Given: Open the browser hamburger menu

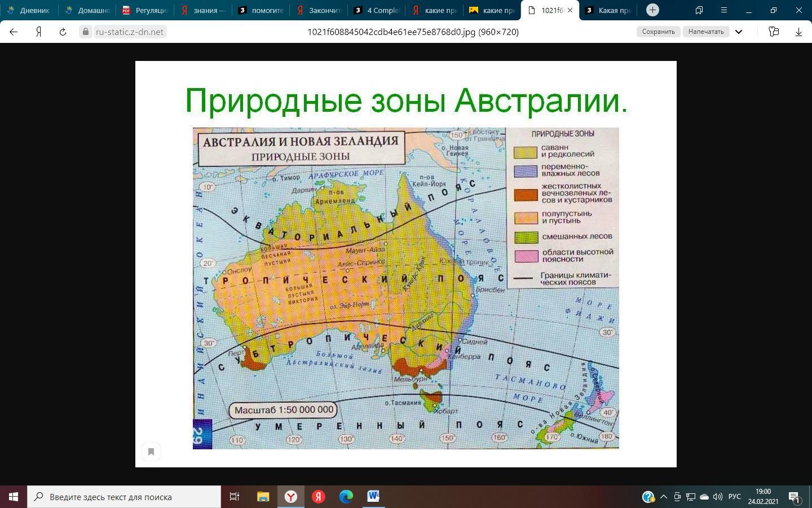Looking at the screenshot, I should point(724,10).
